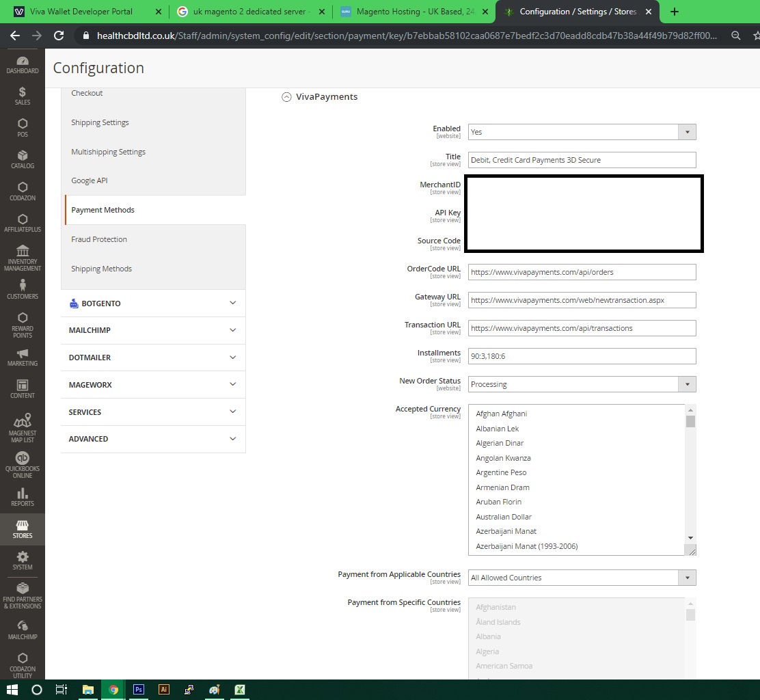The image size is (760, 700).
Task: Select Checkout in config menu
Action: click(x=87, y=93)
